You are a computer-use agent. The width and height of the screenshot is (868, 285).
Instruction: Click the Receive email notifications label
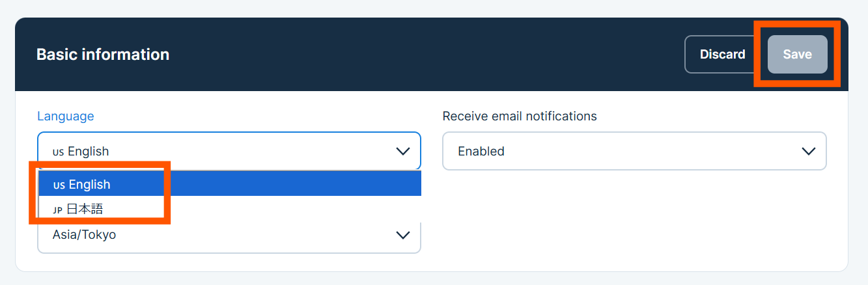(519, 116)
